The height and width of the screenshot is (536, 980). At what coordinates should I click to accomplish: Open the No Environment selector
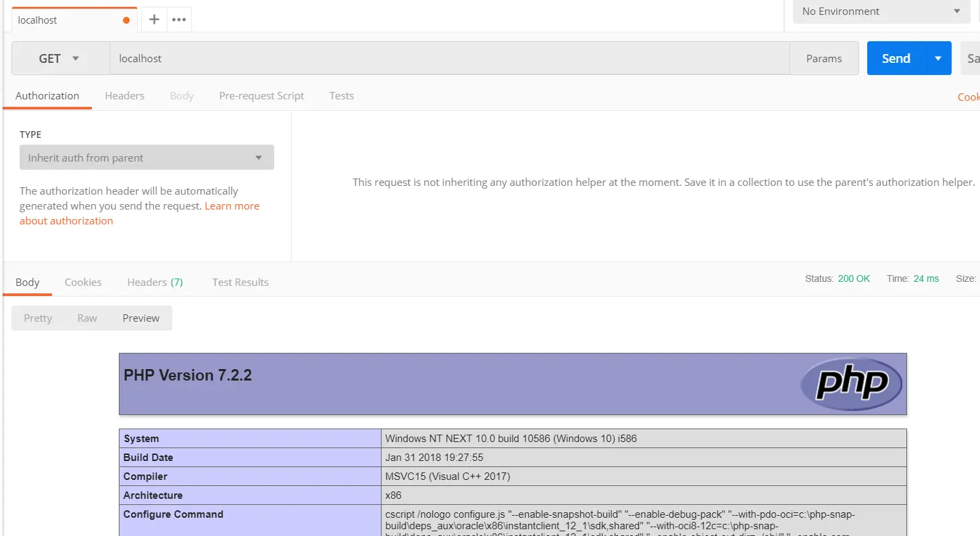click(x=881, y=11)
